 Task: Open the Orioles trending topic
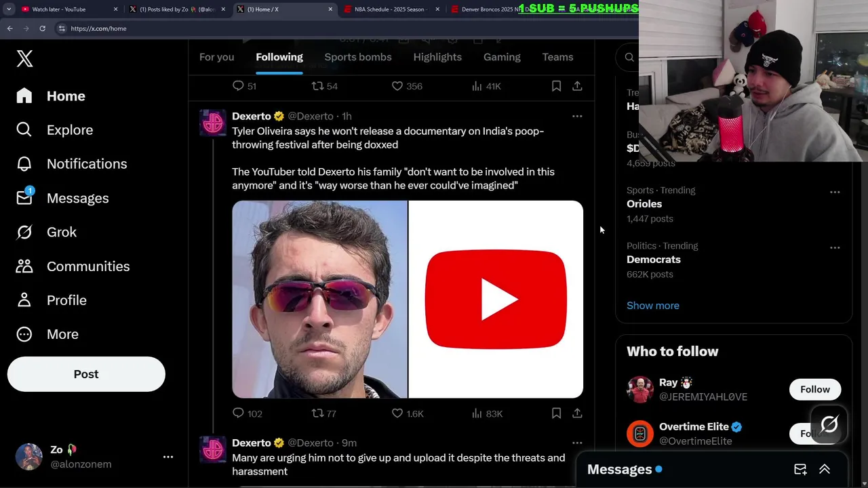[x=644, y=204]
